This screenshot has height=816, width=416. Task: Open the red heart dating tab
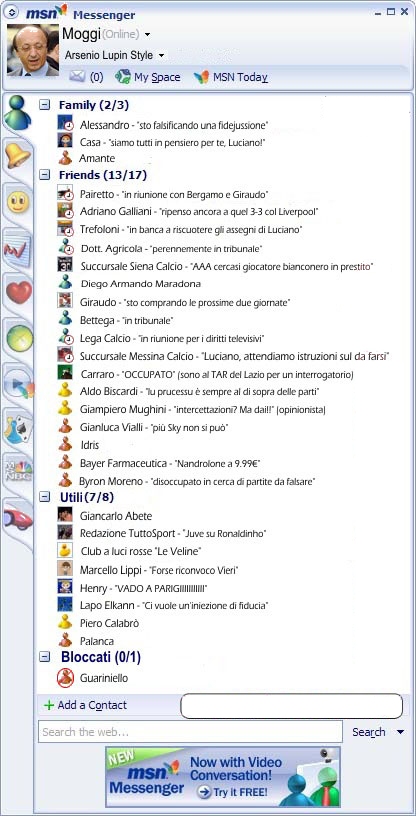pos(19,292)
